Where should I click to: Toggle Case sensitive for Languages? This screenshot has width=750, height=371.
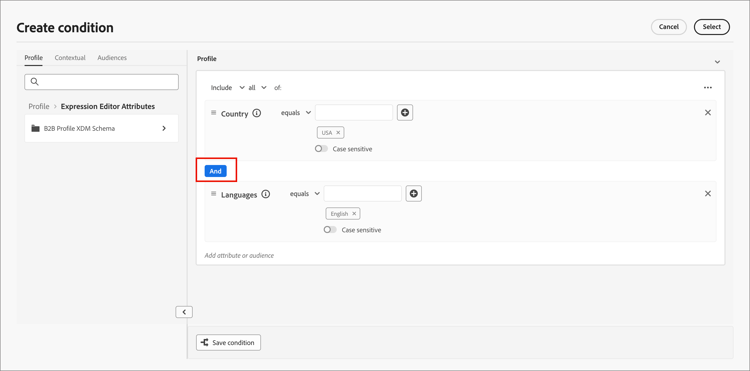[x=330, y=230]
